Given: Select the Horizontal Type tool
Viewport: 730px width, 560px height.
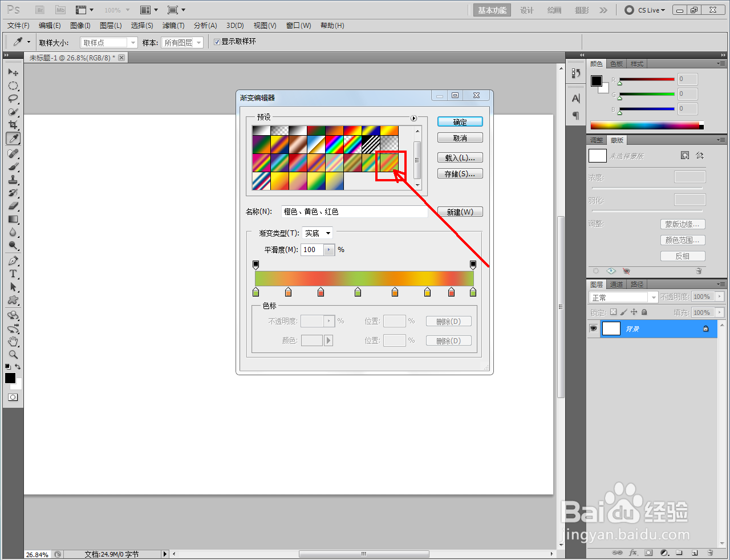Looking at the screenshot, I should click(13, 274).
